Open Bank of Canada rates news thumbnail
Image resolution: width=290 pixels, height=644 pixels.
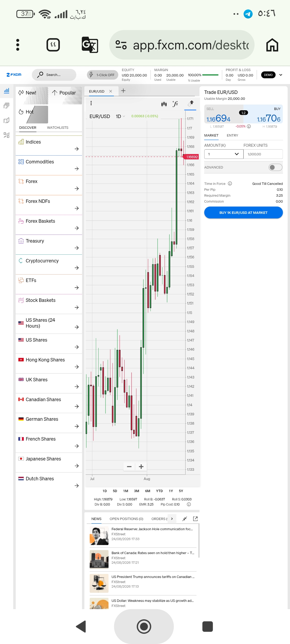tap(99, 559)
